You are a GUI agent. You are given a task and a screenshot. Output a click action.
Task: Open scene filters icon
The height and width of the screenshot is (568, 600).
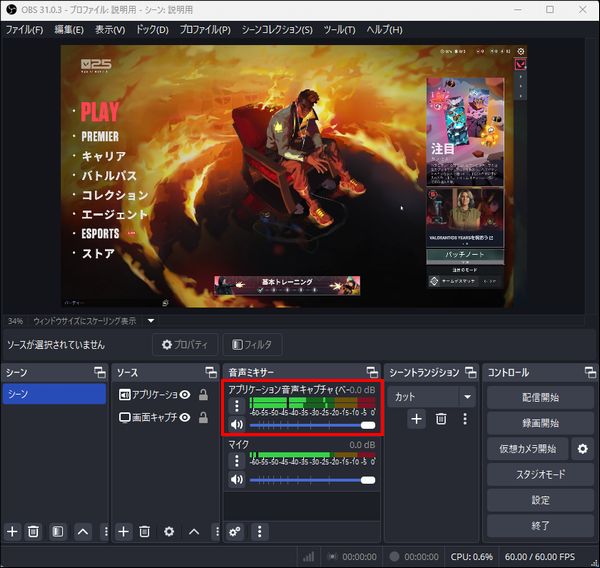point(58,532)
